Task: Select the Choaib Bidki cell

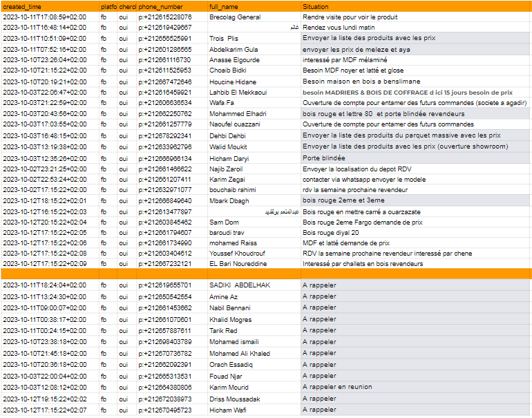Action: (254, 70)
